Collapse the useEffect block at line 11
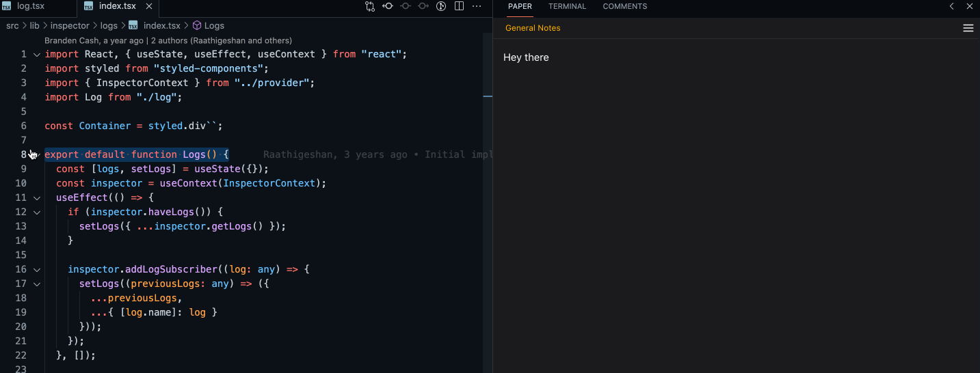Screen dimensions: 980x373 (x=37, y=197)
